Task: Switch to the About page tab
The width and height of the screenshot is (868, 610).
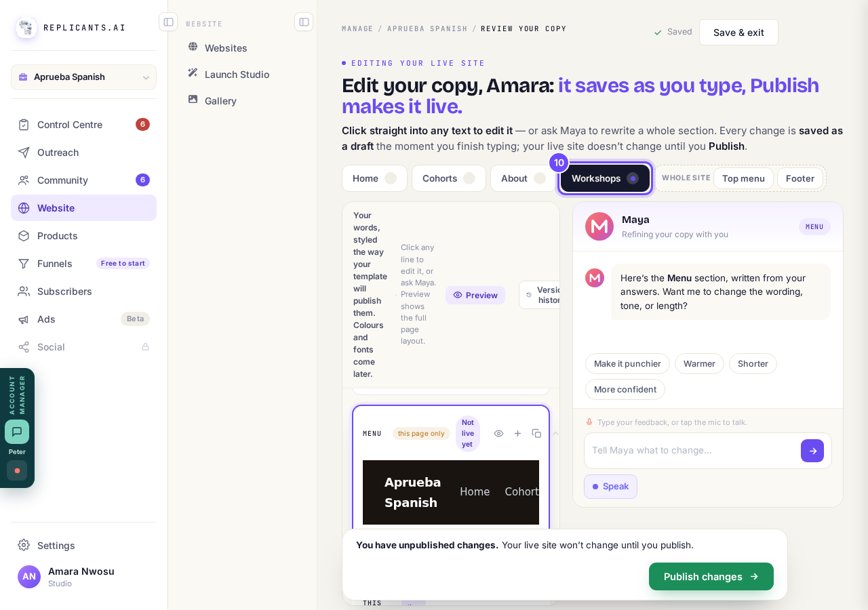Action: [523, 178]
